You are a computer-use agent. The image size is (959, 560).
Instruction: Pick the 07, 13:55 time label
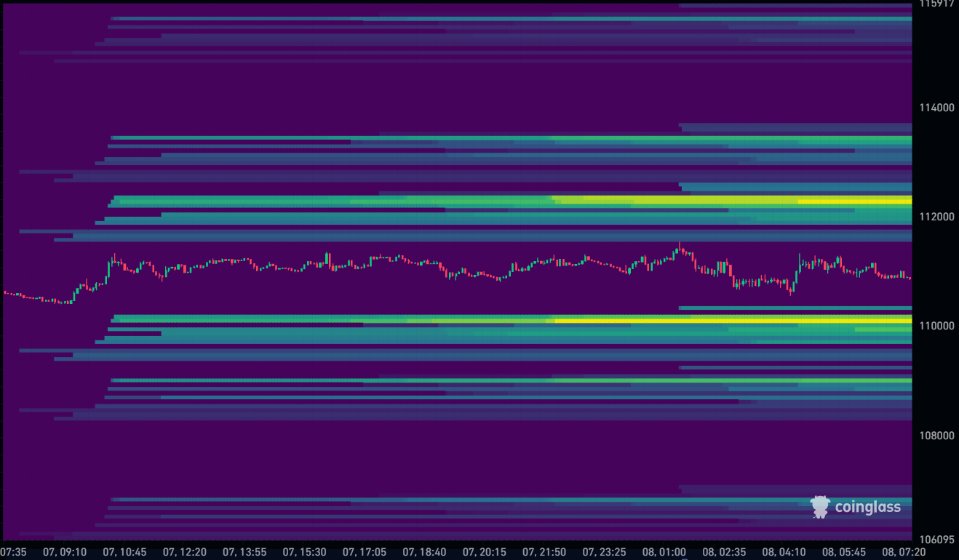click(x=244, y=552)
